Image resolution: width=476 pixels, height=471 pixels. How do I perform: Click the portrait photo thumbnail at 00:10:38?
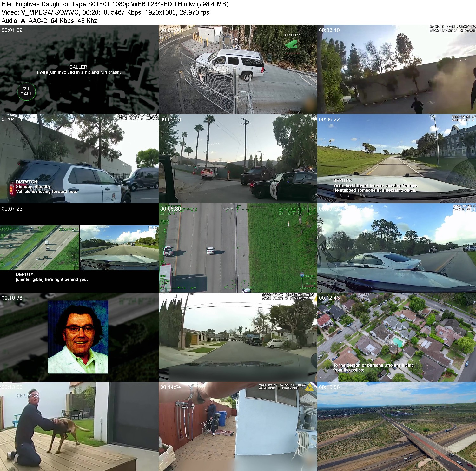pyautogui.click(x=79, y=337)
